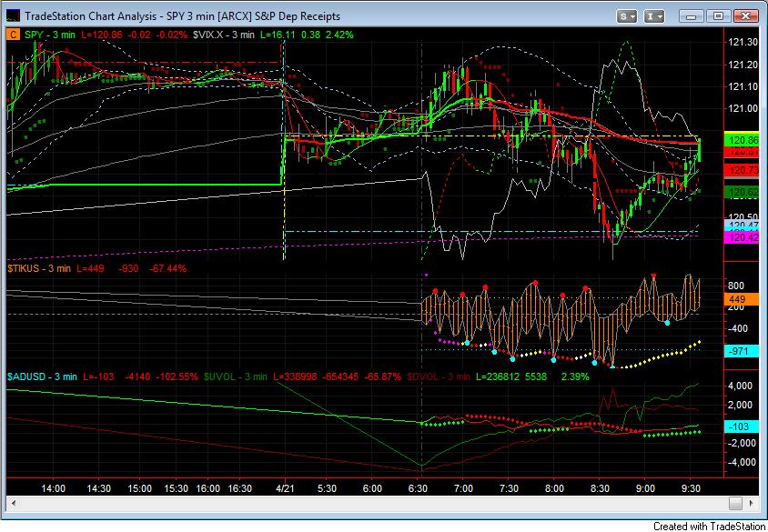The height and width of the screenshot is (532, 768).
Task: Maximize the Chart Analysis window
Action: point(718,16)
